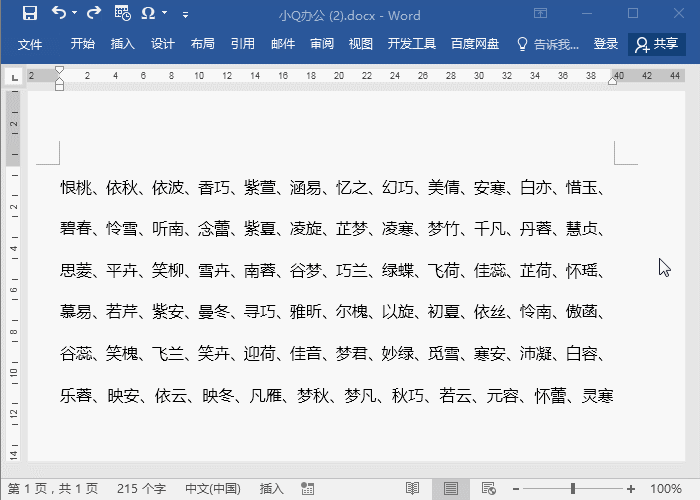Click the name 傲菡 in the document
The width and height of the screenshot is (700, 500).
coord(582,311)
